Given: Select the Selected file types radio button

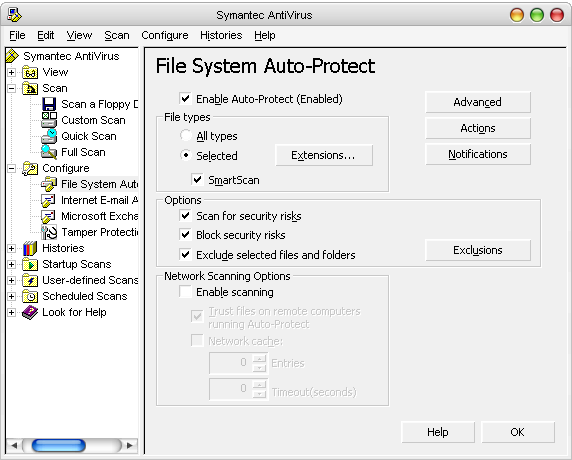Looking at the screenshot, I should click(186, 155).
